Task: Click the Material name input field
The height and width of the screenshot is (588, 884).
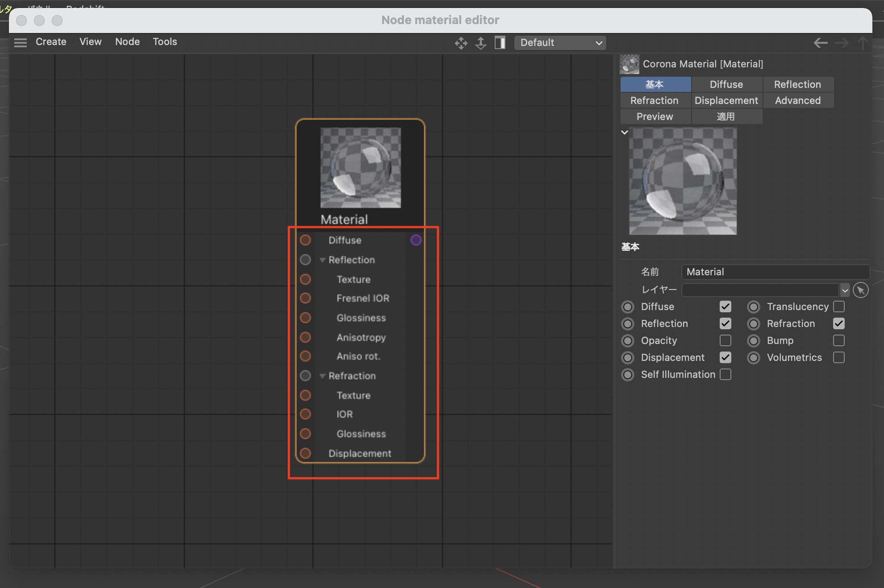Action: coord(775,272)
